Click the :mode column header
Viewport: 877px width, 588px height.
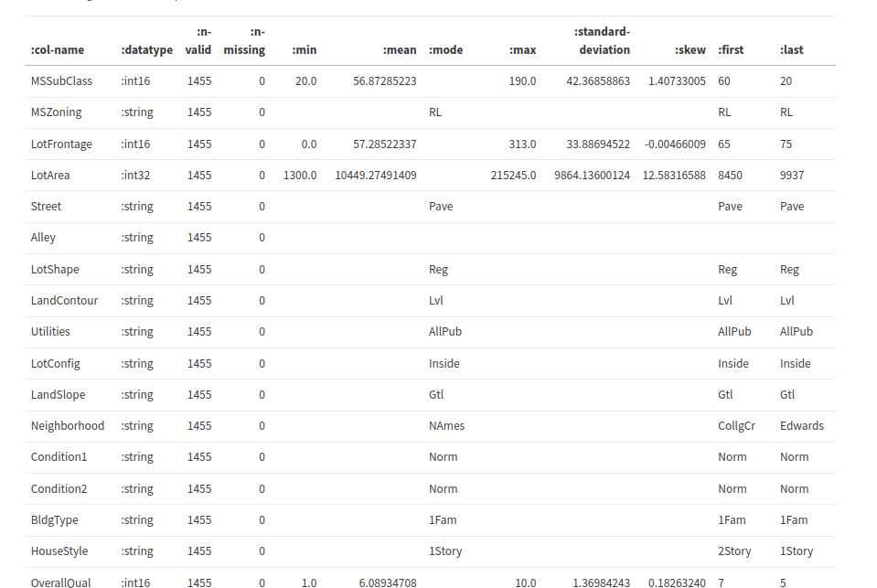coord(445,50)
